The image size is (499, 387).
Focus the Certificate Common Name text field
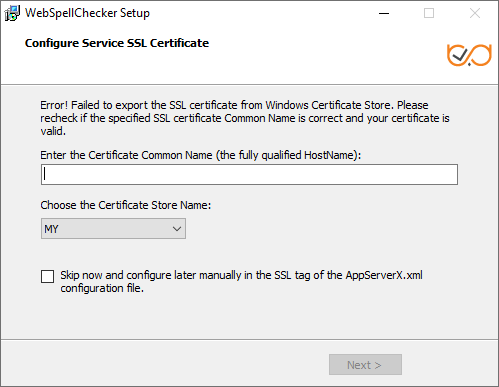[x=249, y=174]
